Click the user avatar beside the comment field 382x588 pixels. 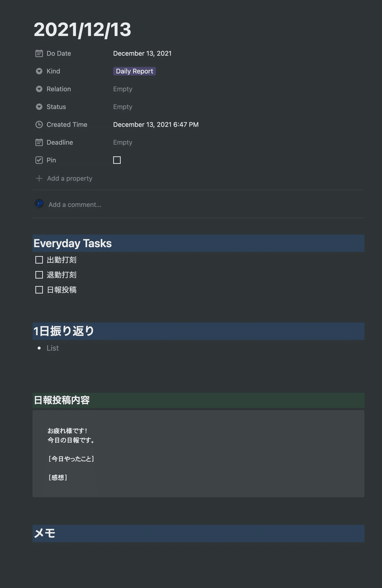coord(39,203)
